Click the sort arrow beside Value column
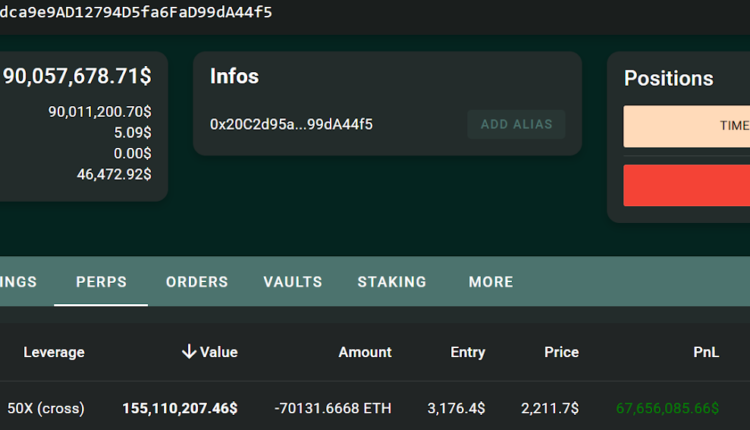 [x=188, y=352]
